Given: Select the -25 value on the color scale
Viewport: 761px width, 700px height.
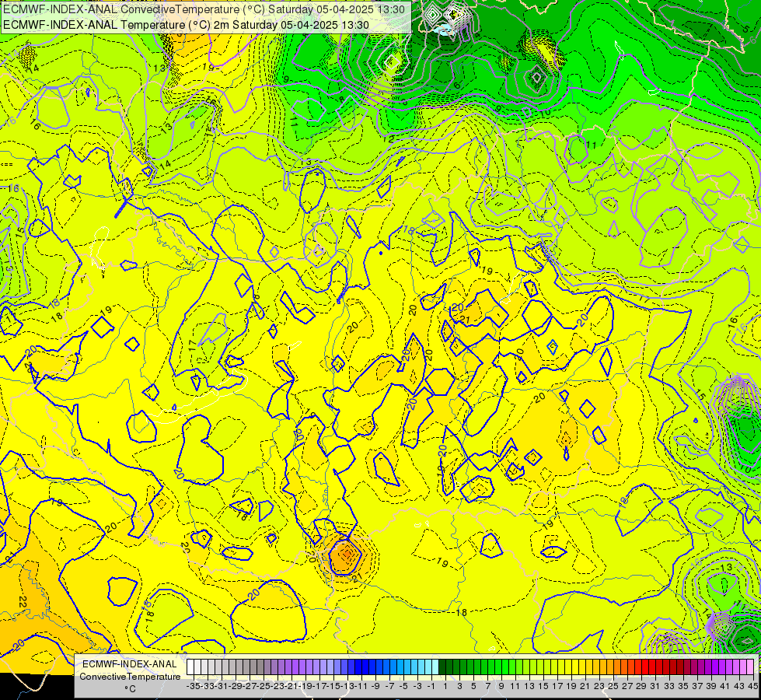Looking at the screenshot, I should 264,687.
